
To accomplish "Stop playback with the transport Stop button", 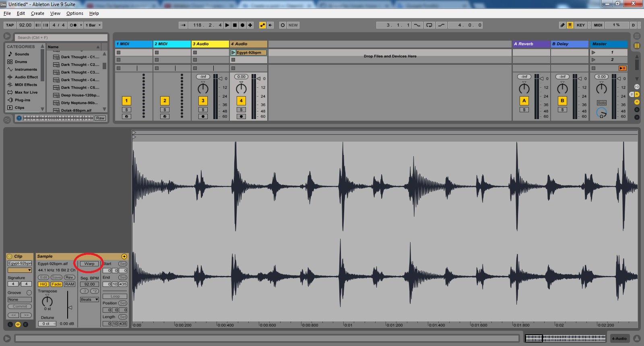I will coord(235,25).
